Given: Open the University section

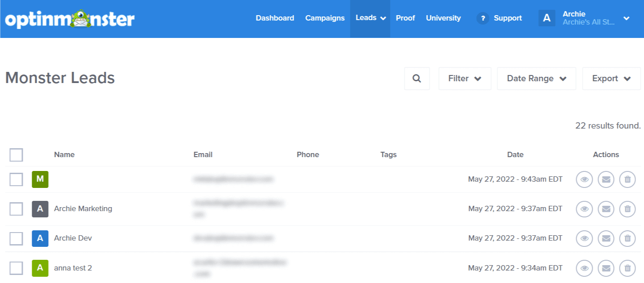Looking at the screenshot, I should coord(443,18).
